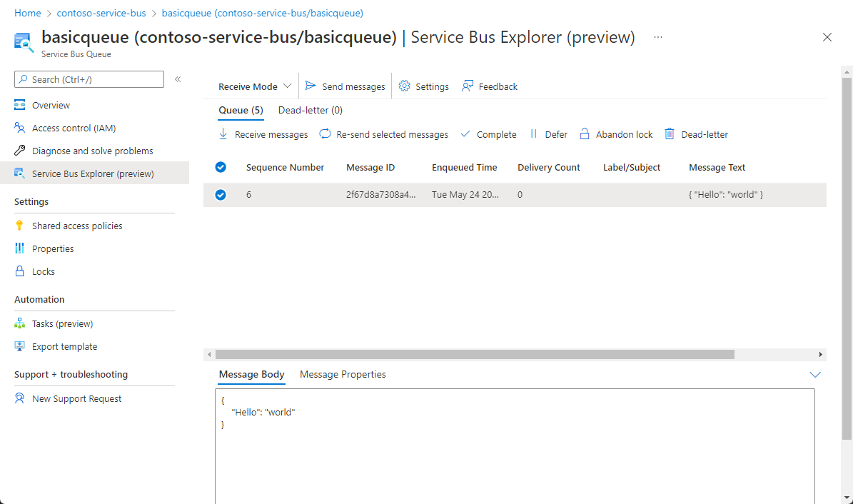Click the Dead-letter trash icon
The width and height of the screenshot is (853, 504).
pos(670,134)
